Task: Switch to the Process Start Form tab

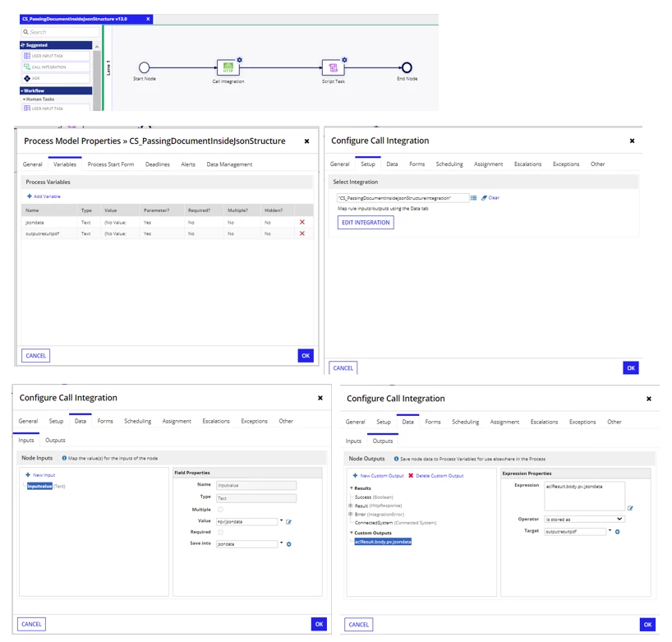Action: click(x=111, y=164)
